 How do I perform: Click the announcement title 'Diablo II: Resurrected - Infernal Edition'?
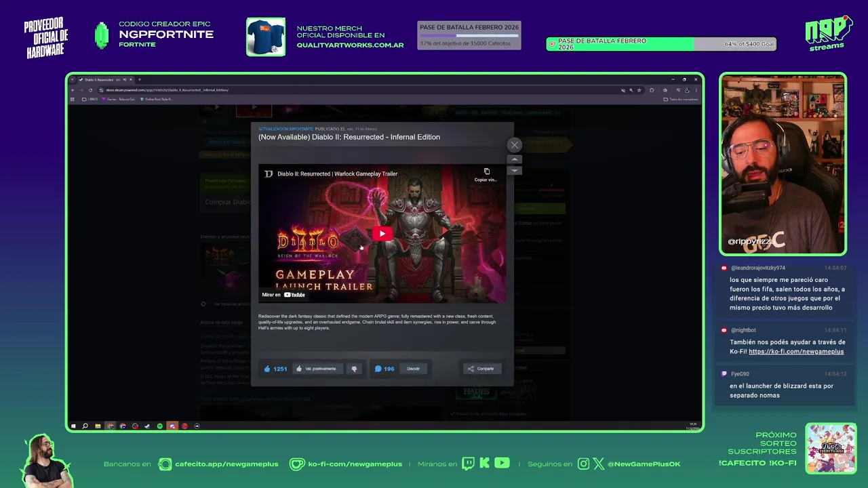(349, 137)
